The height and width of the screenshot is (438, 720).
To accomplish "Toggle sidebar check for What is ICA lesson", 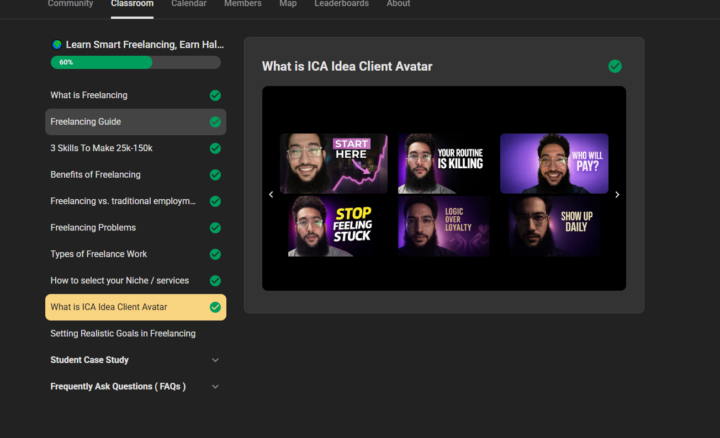I will click(x=215, y=307).
